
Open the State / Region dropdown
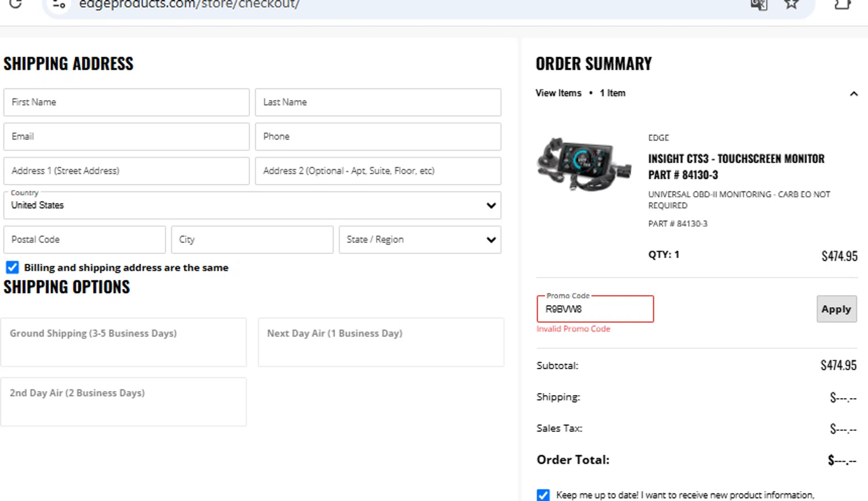point(420,240)
